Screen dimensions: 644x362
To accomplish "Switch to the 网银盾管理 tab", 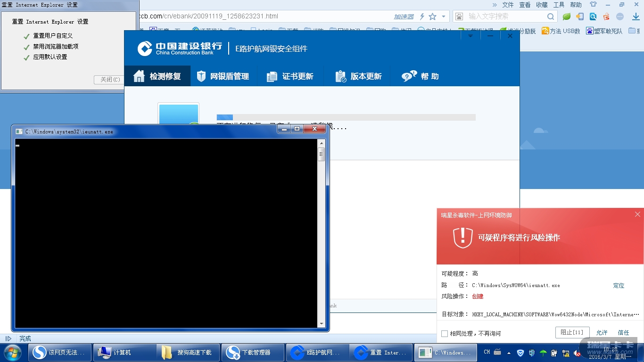I will pyautogui.click(x=223, y=76).
